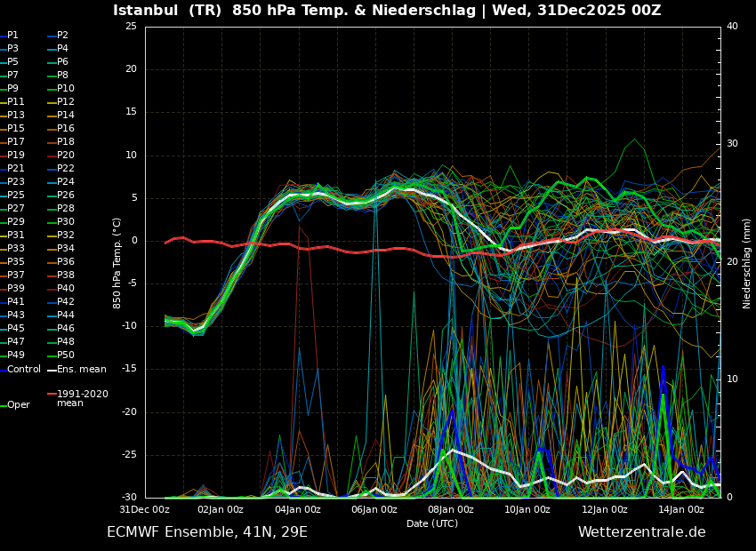756x551 pixels.
Task: Open the Wetterzentrale.de credit text
Action: point(642,532)
